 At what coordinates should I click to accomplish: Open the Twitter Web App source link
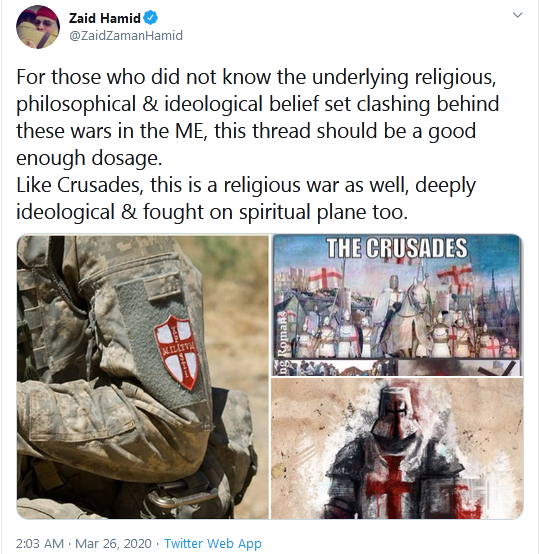click(213, 543)
